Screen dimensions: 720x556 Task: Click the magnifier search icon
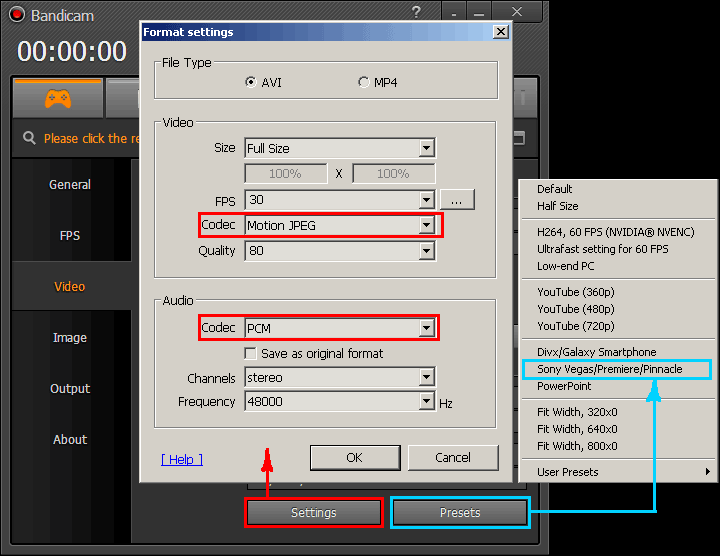click(29, 138)
